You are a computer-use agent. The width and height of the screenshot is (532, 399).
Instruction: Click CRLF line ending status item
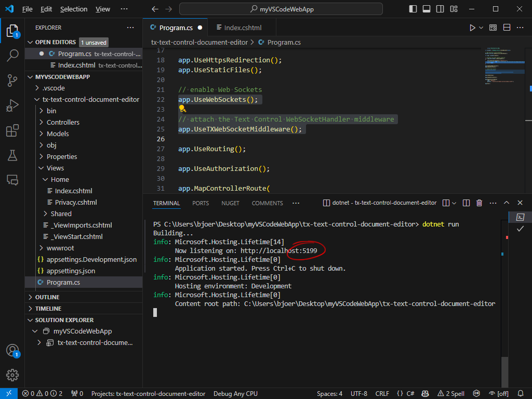pyautogui.click(x=382, y=394)
